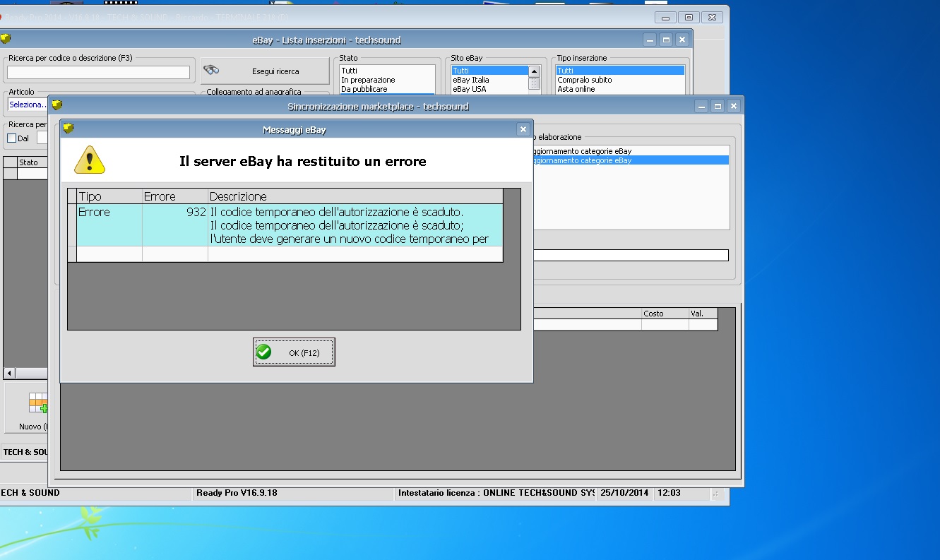Click 'Ready Pro V16.9.18' in the status bar

[x=292, y=493]
